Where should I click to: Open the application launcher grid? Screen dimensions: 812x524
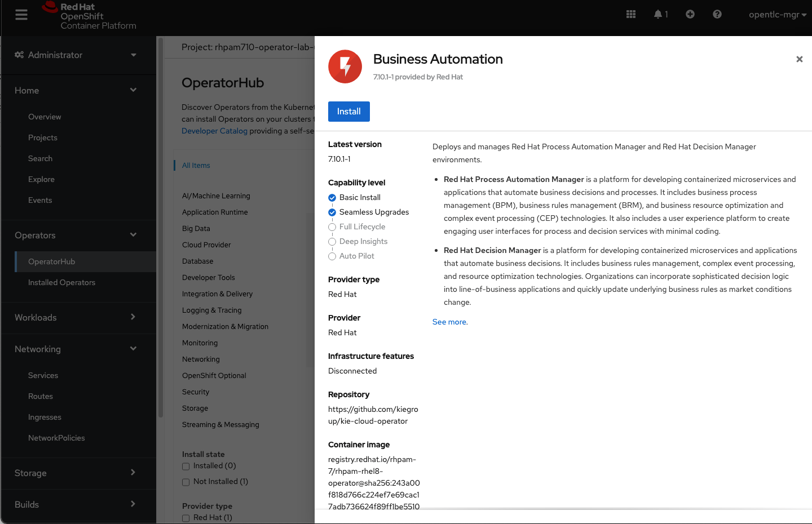tap(631, 14)
